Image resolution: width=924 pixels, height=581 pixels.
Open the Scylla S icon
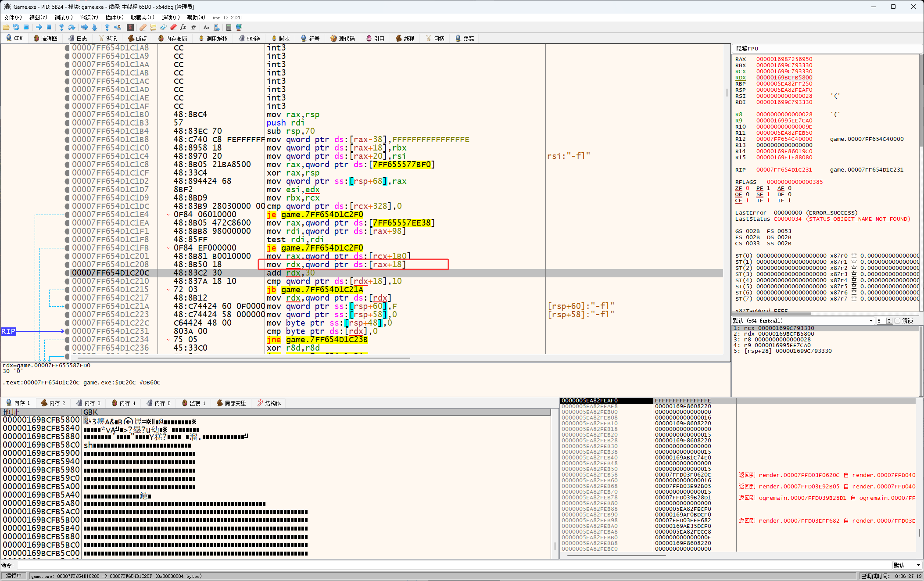[130, 27]
